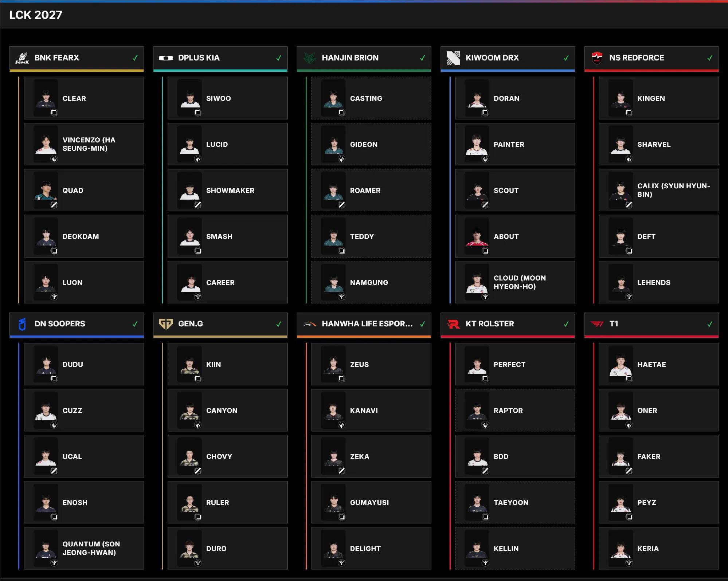The height and width of the screenshot is (581, 728).
Task: Click support role icon on Keria's card
Action: pos(629,563)
